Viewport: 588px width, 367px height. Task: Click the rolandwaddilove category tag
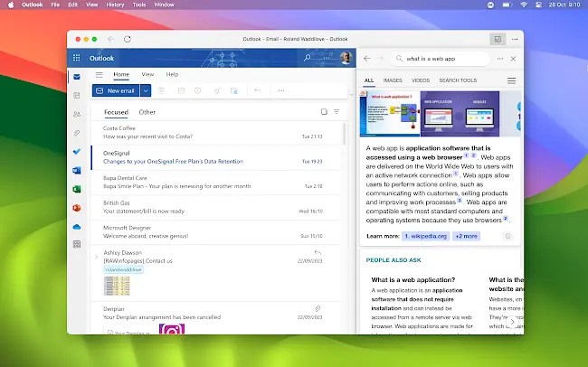pos(123,269)
